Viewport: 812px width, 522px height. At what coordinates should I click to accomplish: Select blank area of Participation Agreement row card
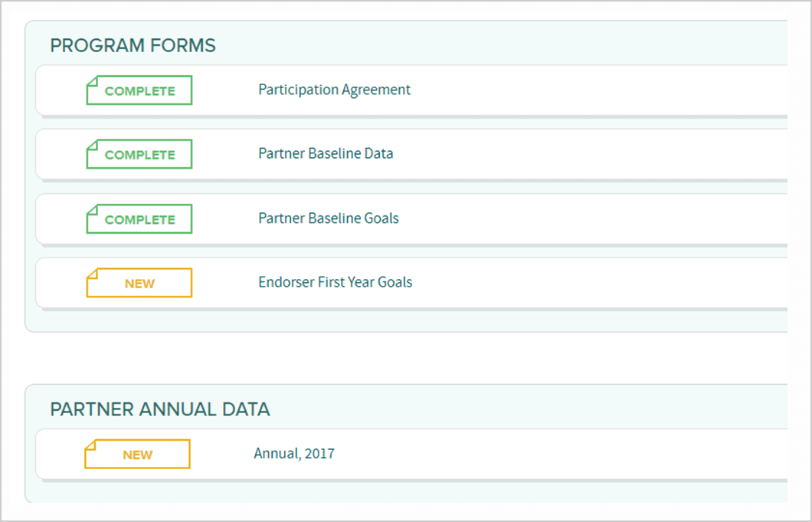[x=595, y=90]
